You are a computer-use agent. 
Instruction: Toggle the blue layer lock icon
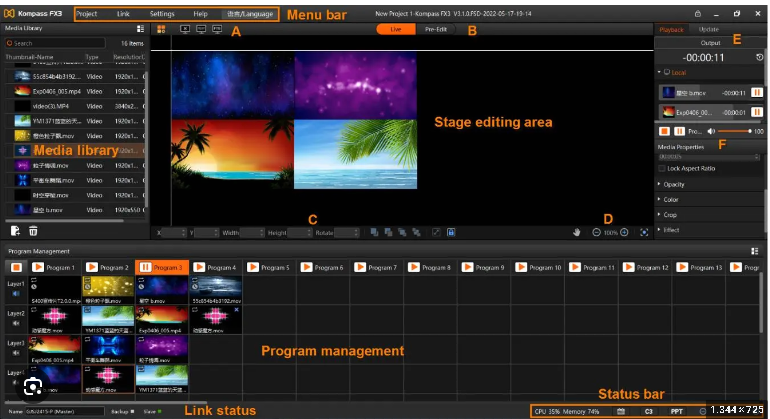(x=451, y=232)
